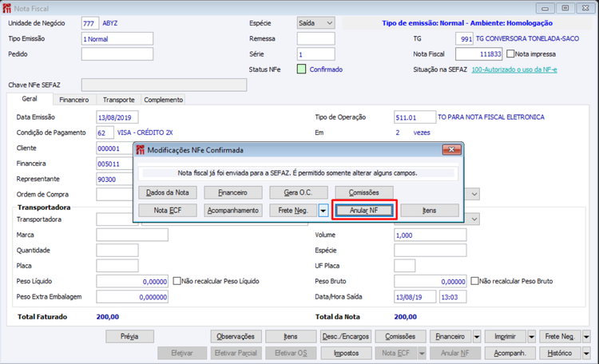Focus the Pedido input field
599x364 pixels.
click(x=117, y=53)
